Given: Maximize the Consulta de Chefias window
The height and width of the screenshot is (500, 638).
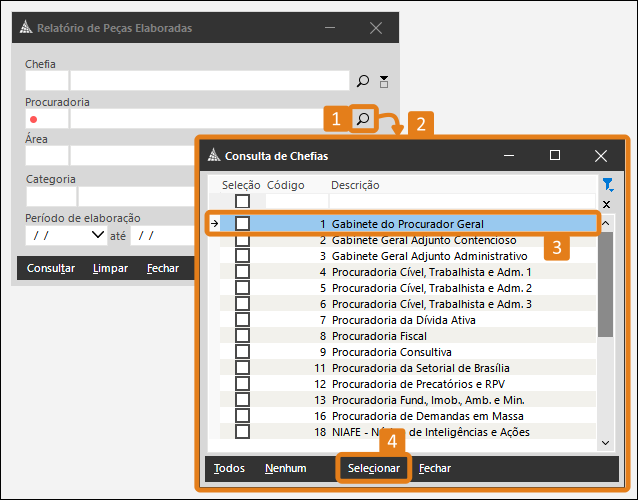Looking at the screenshot, I should click(555, 155).
